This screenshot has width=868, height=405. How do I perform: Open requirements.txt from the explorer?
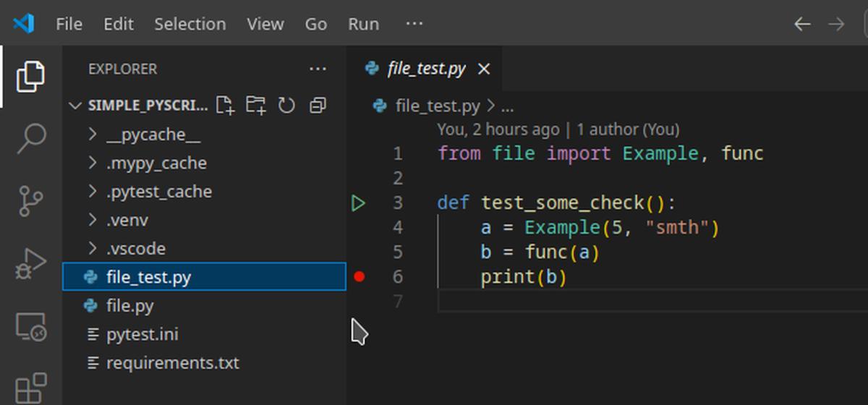205,362
